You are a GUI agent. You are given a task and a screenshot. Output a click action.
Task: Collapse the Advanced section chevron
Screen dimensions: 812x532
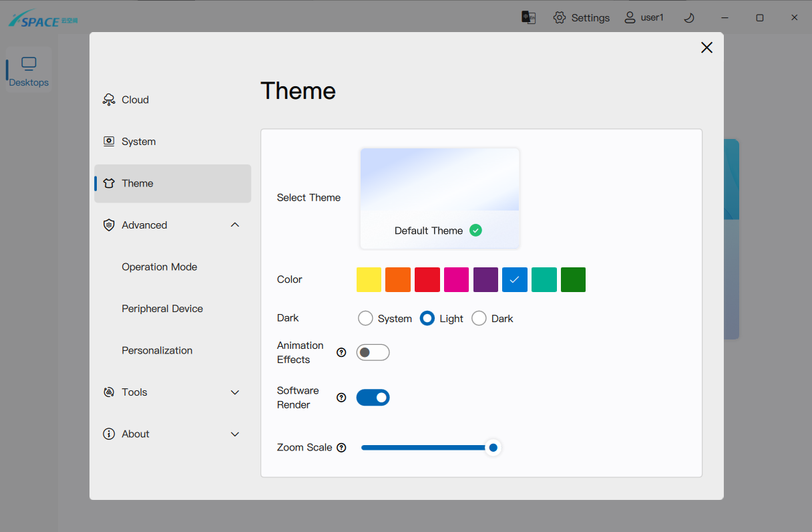(x=235, y=225)
